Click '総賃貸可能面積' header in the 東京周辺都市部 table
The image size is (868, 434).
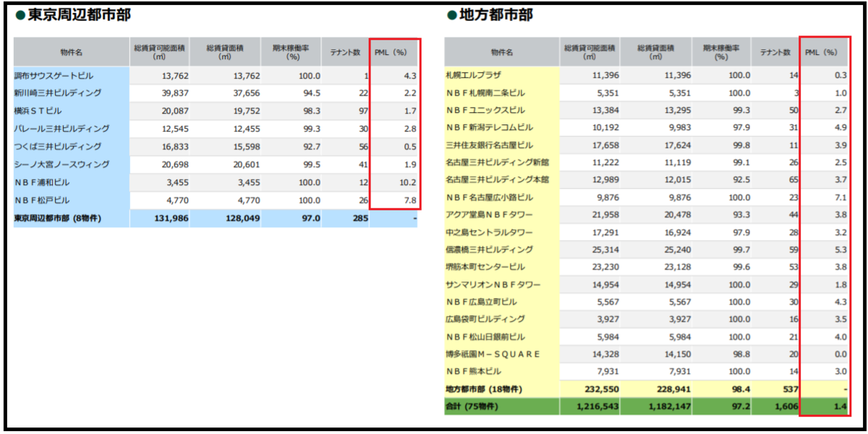(159, 48)
